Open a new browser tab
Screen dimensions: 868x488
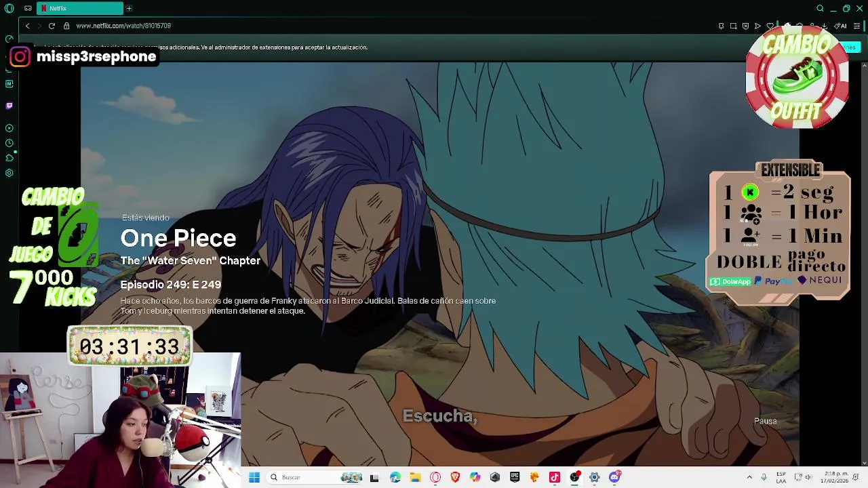pos(129,8)
